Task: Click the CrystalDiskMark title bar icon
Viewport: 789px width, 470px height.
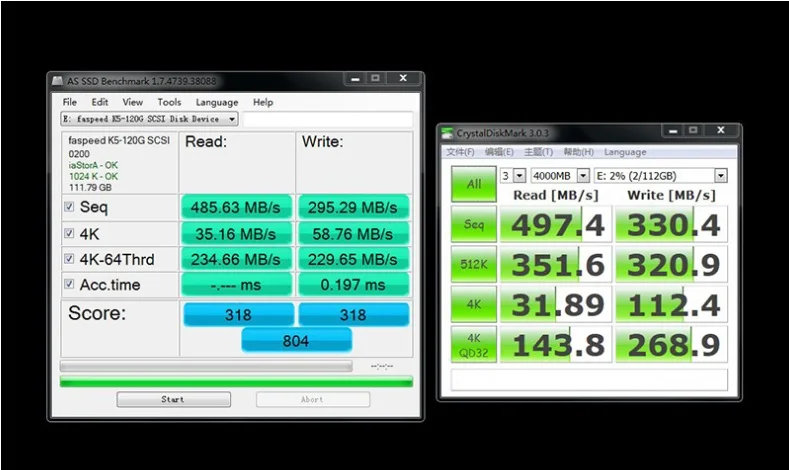Action: 447,133
